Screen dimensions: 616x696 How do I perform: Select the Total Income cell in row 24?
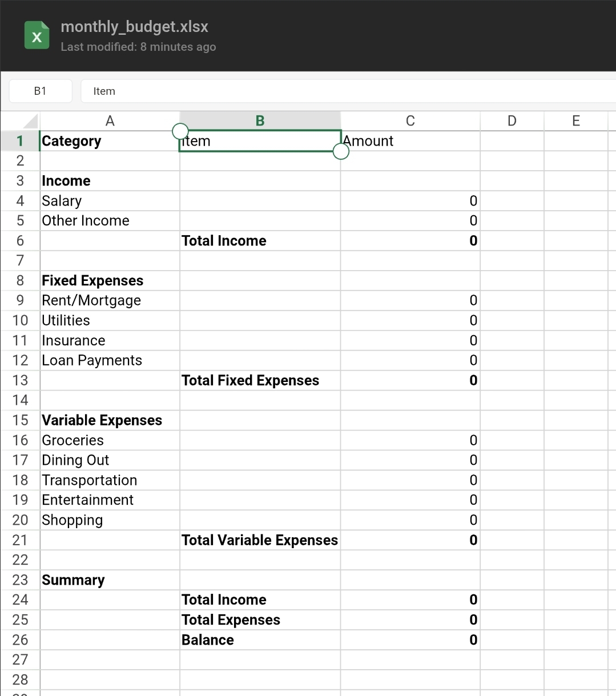point(260,600)
